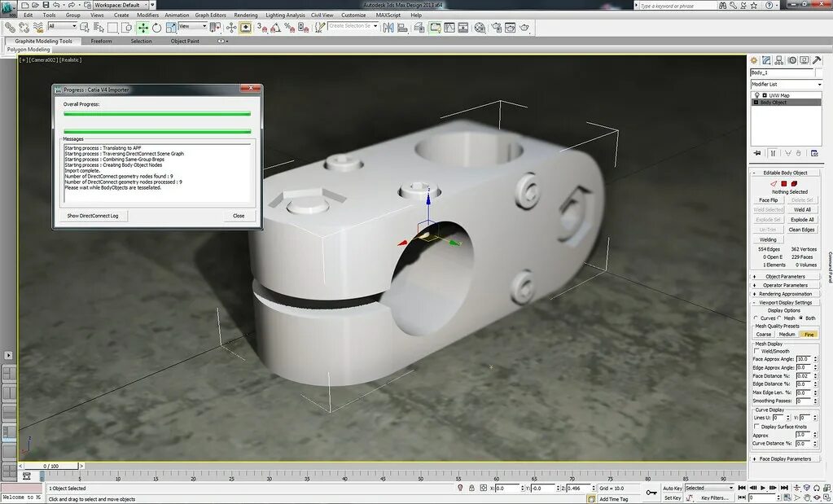The width and height of the screenshot is (833, 504).
Task: Click the Save File icon in title bar
Action: tap(46, 5)
